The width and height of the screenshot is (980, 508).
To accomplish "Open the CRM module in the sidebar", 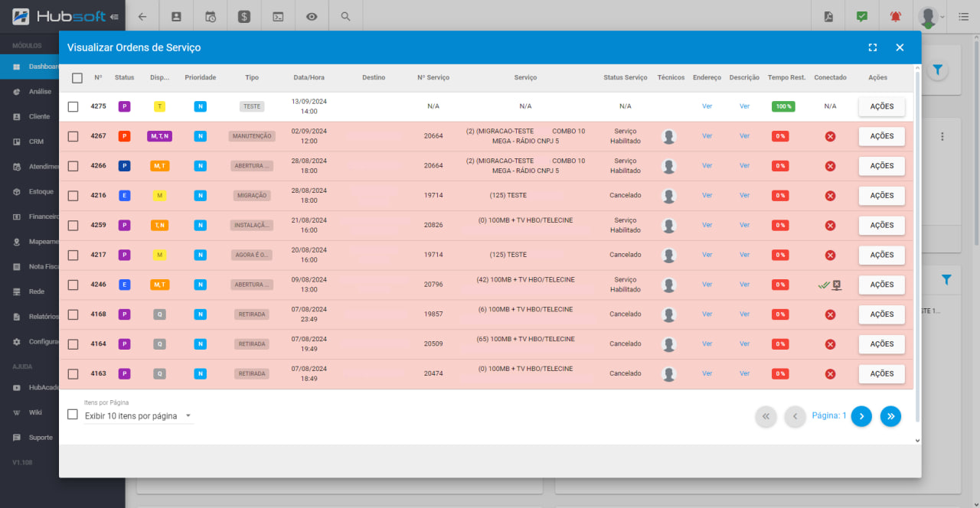I will pos(31,142).
